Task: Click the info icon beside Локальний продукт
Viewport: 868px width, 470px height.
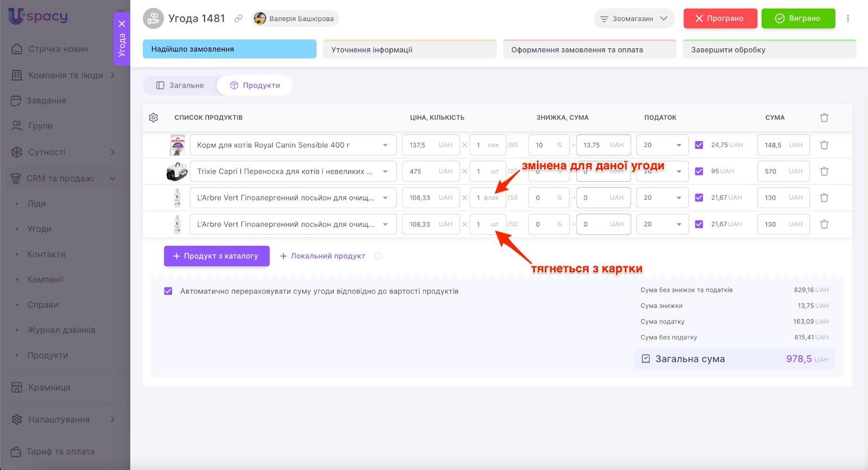Action: pos(378,256)
